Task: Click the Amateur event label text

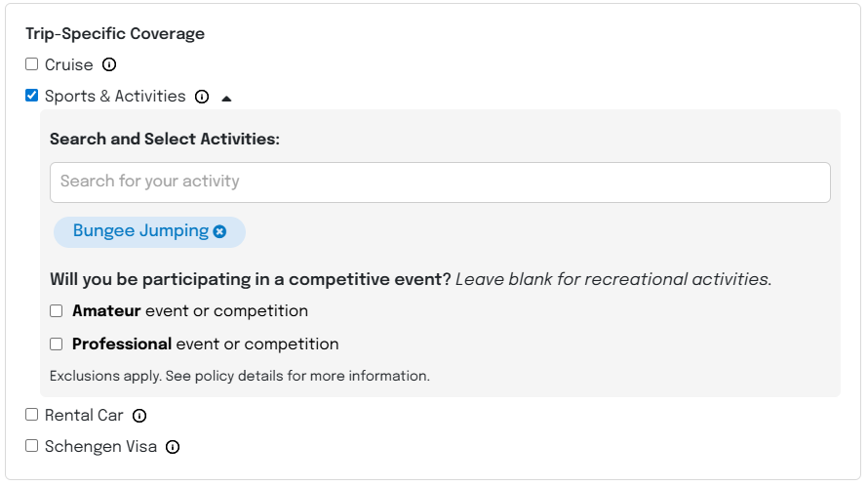Action: pyautogui.click(x=190, y=311)
